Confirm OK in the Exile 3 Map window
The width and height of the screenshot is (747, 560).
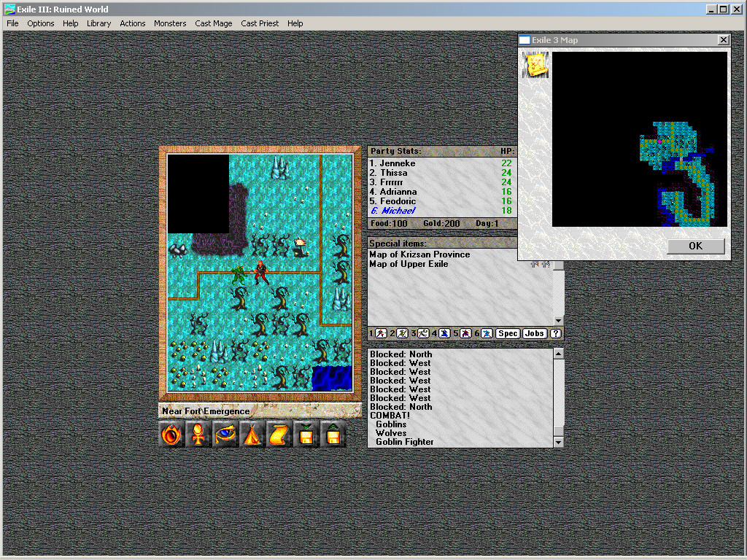pyautogui.click(x=695, y=246)
